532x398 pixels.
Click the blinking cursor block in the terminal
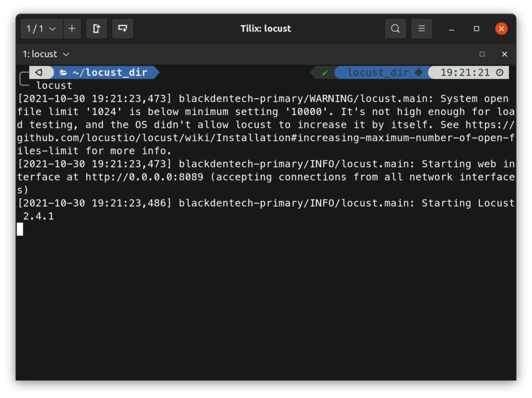(x=20, y=229)
